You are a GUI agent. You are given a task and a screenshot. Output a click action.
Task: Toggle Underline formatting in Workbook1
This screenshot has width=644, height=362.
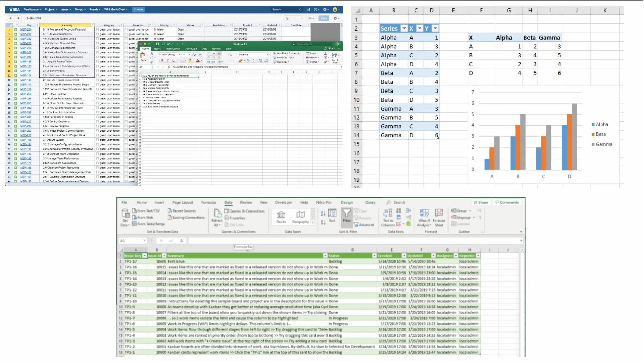click(173, 60)
